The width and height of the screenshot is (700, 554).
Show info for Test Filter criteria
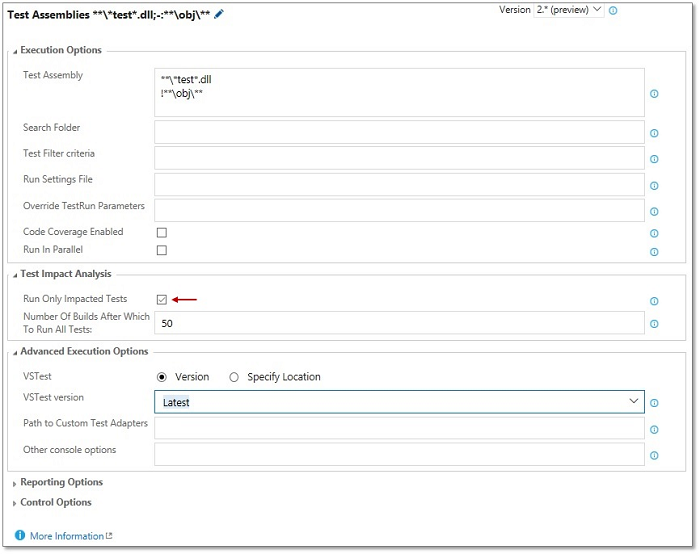pyautogui.click(x=654, y=159)
